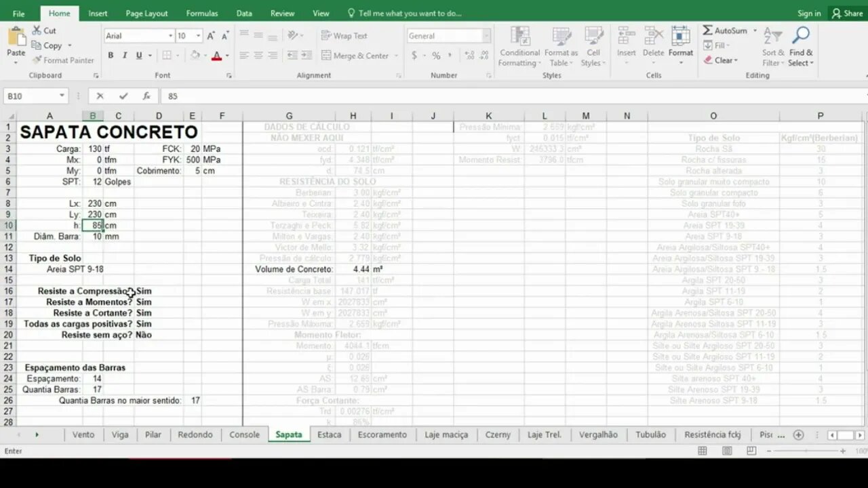Click Insert Function fx icon
The height and width of the screenshot is (488, 868).
coord(146,96)
